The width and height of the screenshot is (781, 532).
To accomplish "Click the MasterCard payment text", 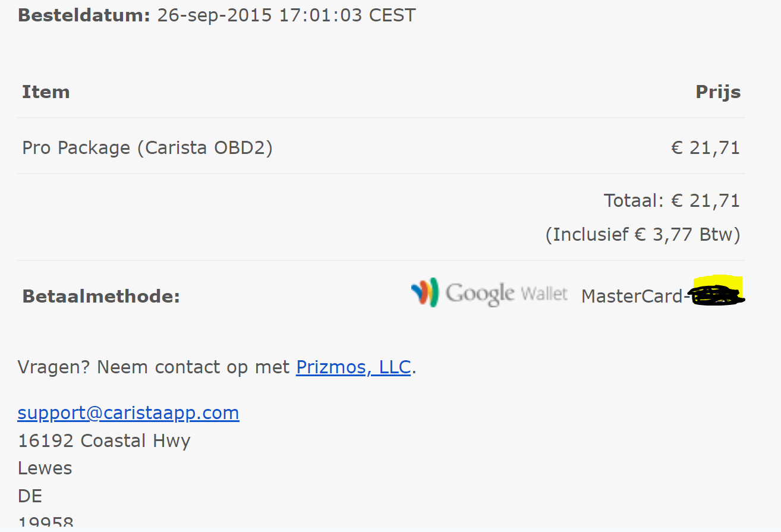I will pos(631,296).
